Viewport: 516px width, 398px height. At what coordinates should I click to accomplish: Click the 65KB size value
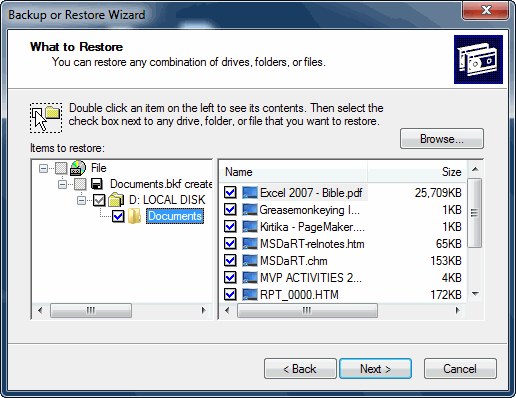point(449,244)
